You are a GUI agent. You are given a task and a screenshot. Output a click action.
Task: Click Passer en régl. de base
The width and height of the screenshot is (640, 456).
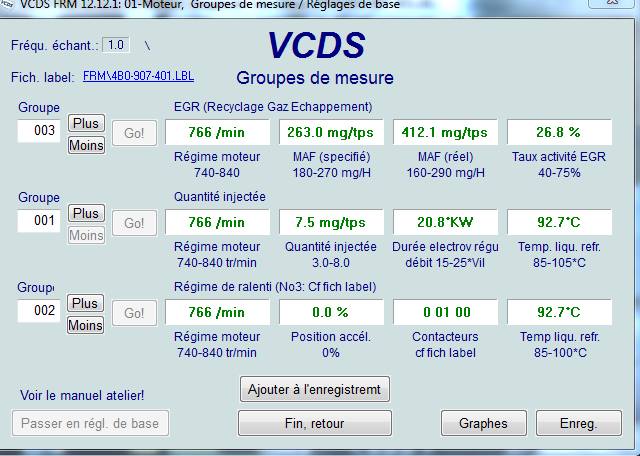89,423
